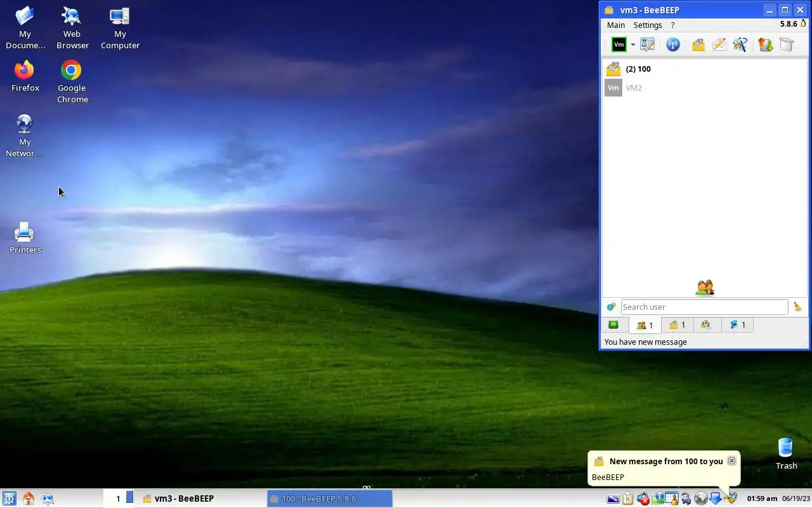Screen dimensions: 812x508
Task: Activate the 100 - BeeBEEP 5.8.6 taskbar button
Action: (x=330, y=498)
